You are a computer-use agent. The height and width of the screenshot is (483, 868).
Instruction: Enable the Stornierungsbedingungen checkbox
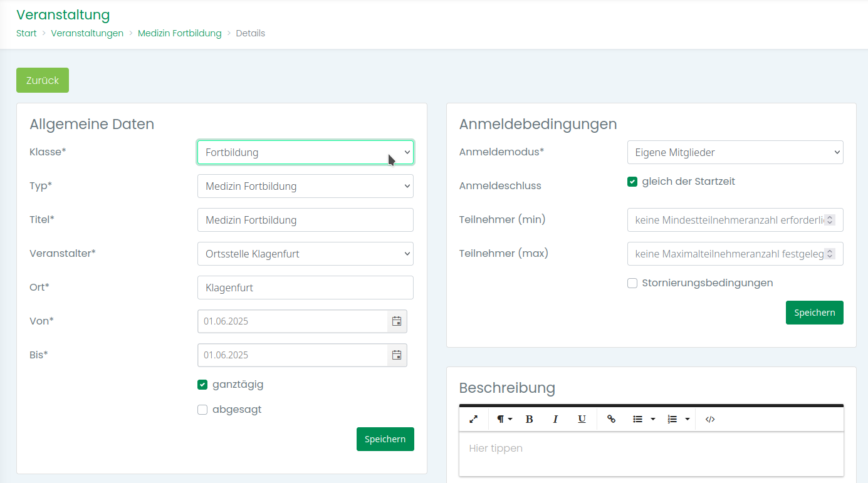click(632, 283)
